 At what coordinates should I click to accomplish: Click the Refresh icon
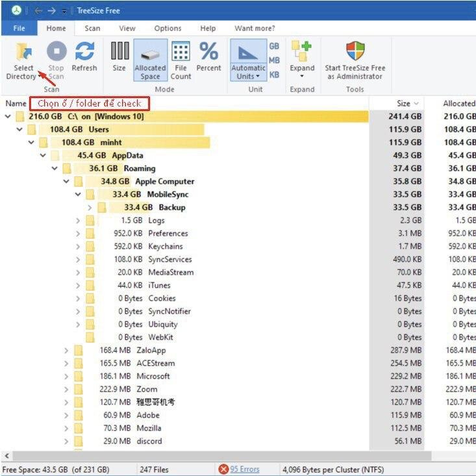pyautogui.click(x=84, y=51)
